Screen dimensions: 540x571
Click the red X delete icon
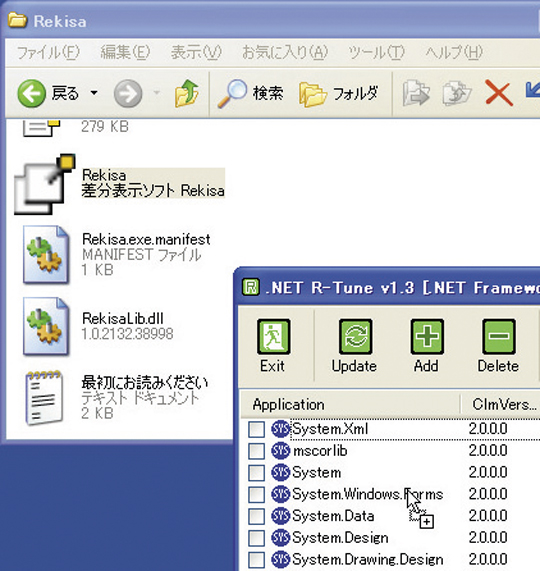[x=498, y=94]
